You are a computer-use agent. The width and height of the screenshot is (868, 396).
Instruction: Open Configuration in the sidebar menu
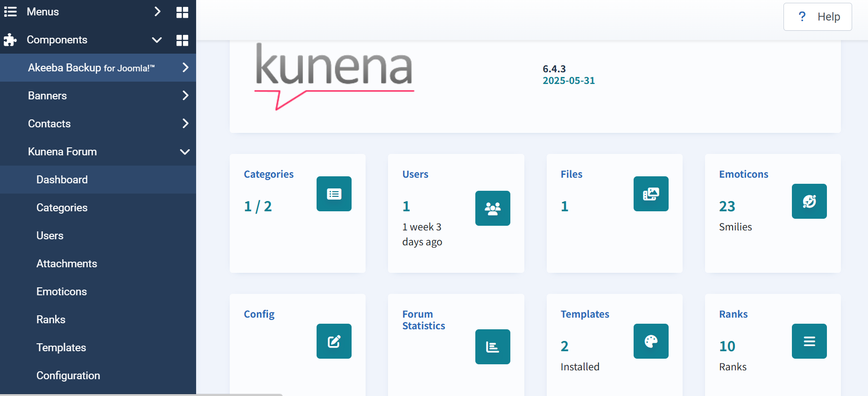98,375
